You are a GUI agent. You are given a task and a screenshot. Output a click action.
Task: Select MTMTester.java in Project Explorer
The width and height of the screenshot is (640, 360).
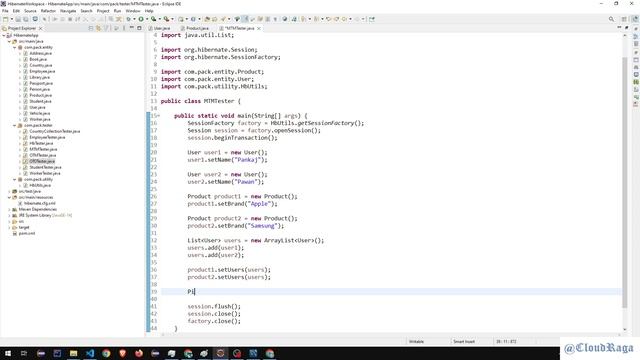point(43,149)
